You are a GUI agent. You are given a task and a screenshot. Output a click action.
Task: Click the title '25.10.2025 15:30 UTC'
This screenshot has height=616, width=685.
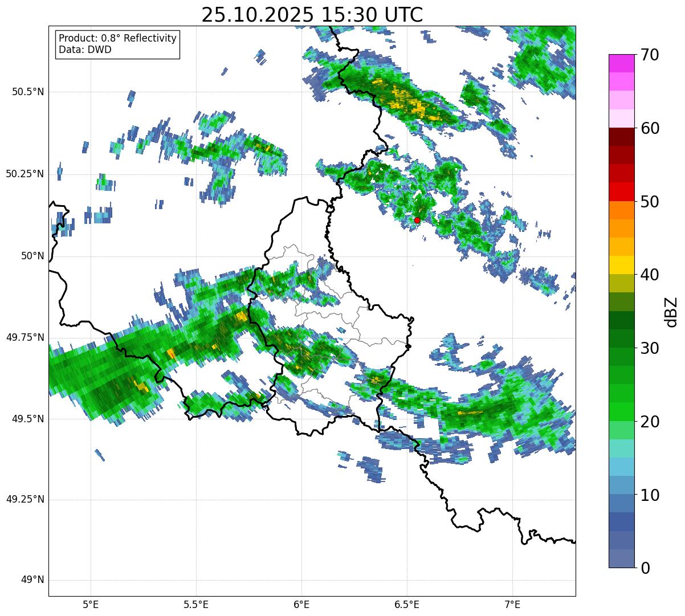coord(312,15)
